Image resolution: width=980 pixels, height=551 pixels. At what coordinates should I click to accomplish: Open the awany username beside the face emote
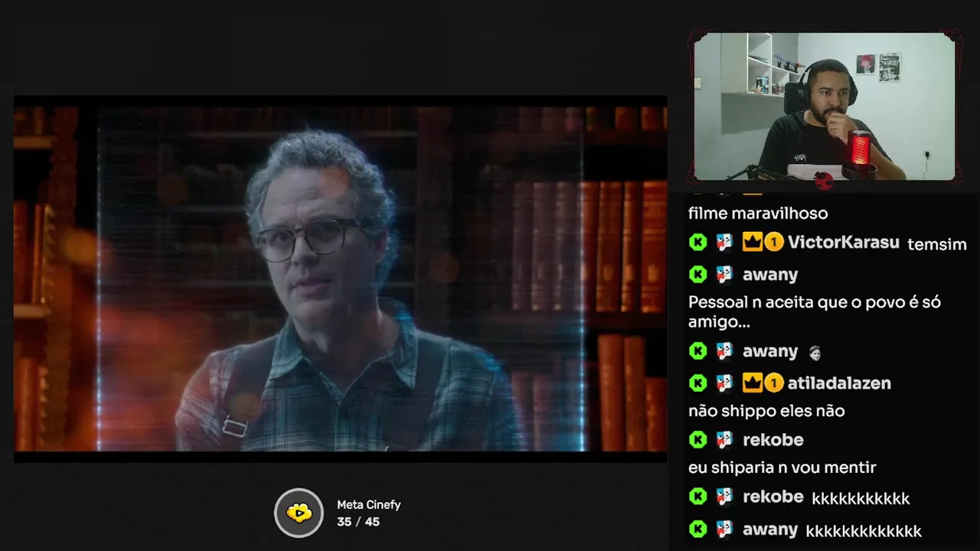coord(770,351)
